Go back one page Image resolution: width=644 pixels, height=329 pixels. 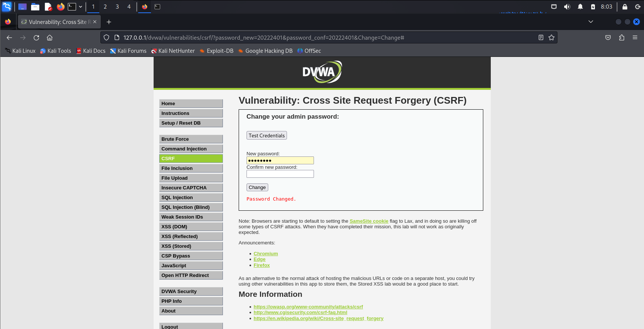point(9,38)
